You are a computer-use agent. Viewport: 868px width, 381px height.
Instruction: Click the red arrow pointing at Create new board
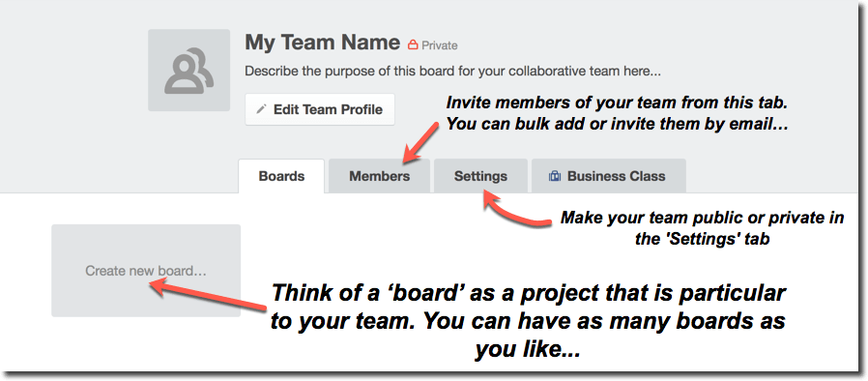click(209, 296)
